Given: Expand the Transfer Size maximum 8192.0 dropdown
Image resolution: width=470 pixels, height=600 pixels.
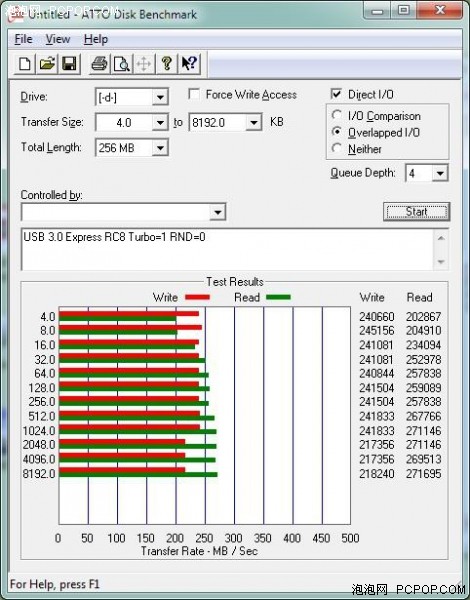Looking at the screenshot, I should coord(253,123).
